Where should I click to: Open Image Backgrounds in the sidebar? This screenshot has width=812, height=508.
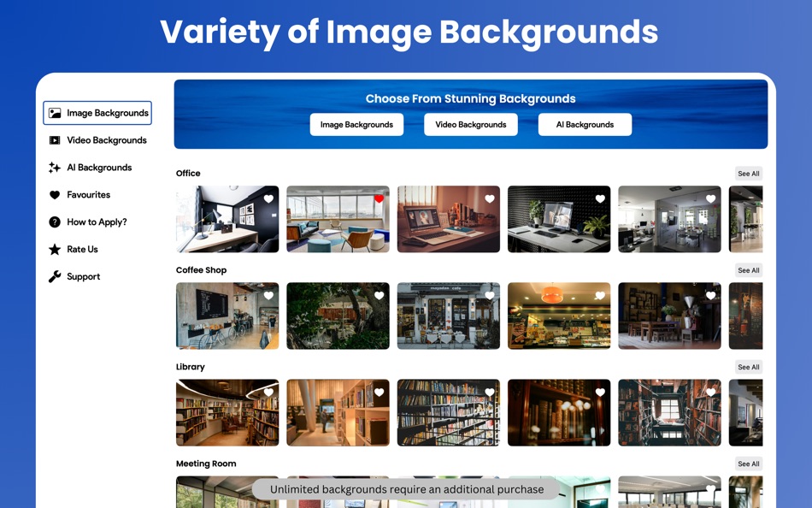coord(97,113)
